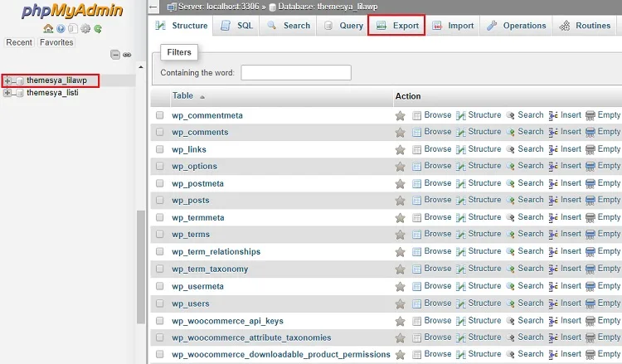Screen dimensions: 622x364
Task: Check the wp_commentmeta checkbox
Action: pos(160,115)
